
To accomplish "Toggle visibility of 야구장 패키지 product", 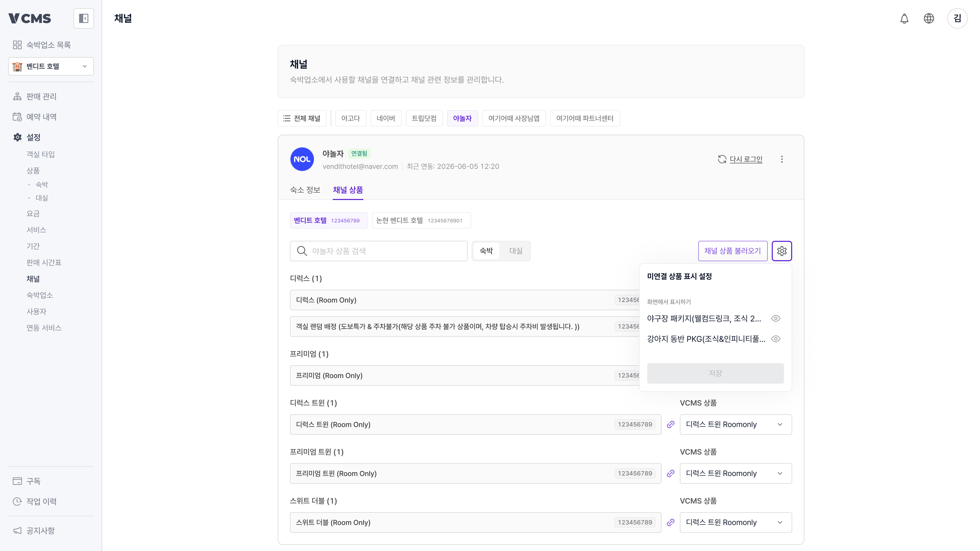I will click(776, 319).
